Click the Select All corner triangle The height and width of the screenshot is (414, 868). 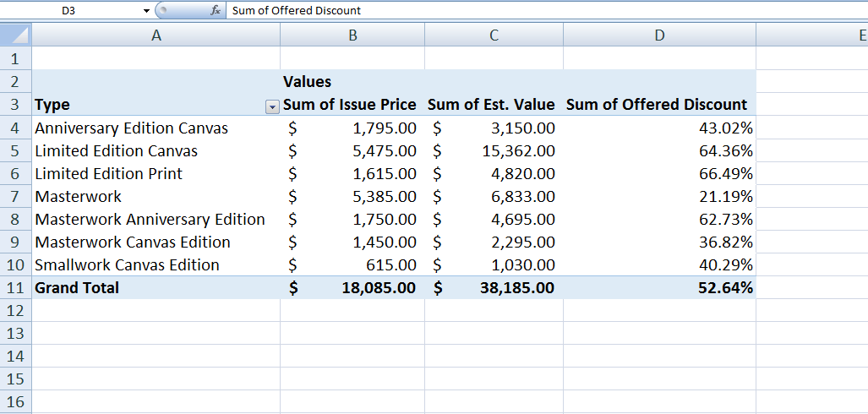click(16, 35)
